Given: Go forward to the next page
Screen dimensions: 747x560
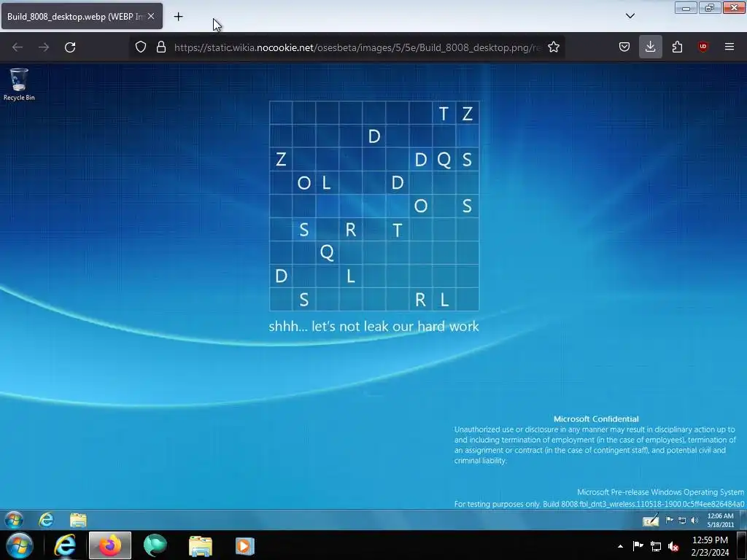Looking at the screenshot, I should [44, 47].
